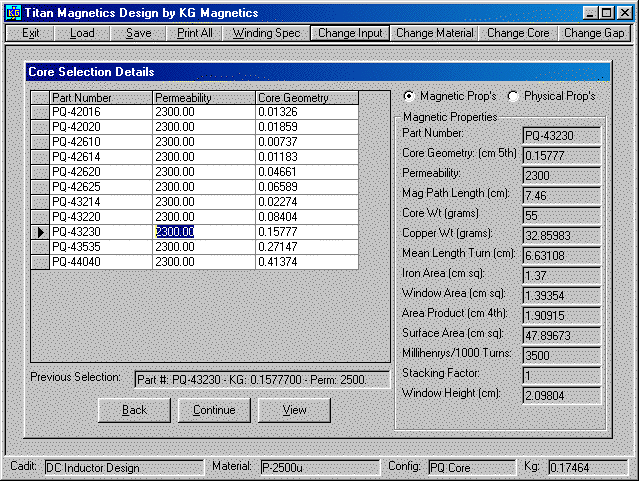The width and height of the screenshot is (639, 481).
Task: Click the Exit toolbar button
Action: click(31, 33)
